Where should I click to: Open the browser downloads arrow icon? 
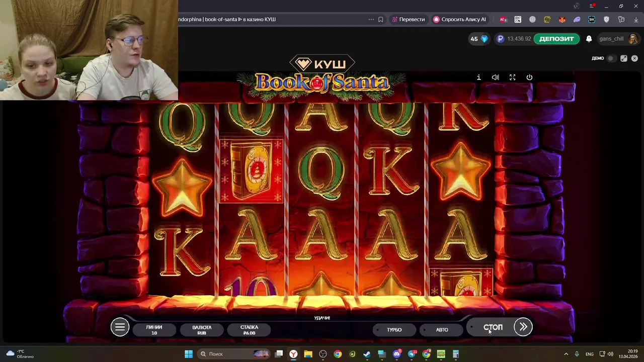pyautogui.click(x=636, y=19)
